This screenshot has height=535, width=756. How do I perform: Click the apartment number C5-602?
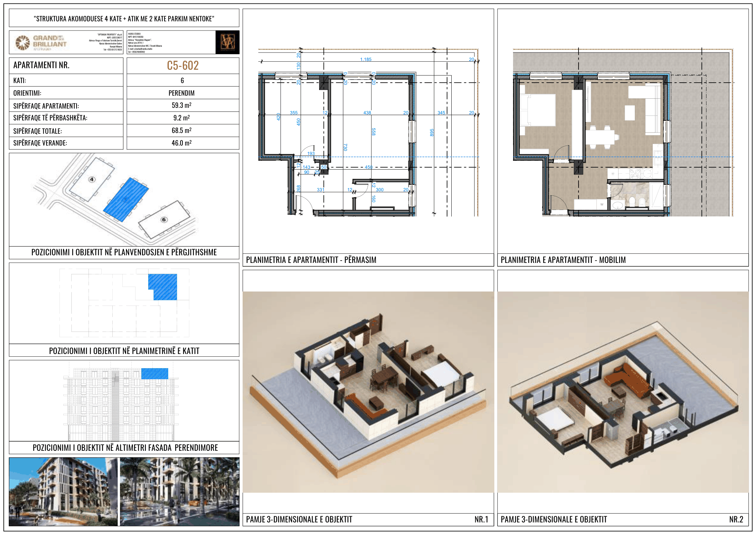pyautogui.click(x=183, y=66)
